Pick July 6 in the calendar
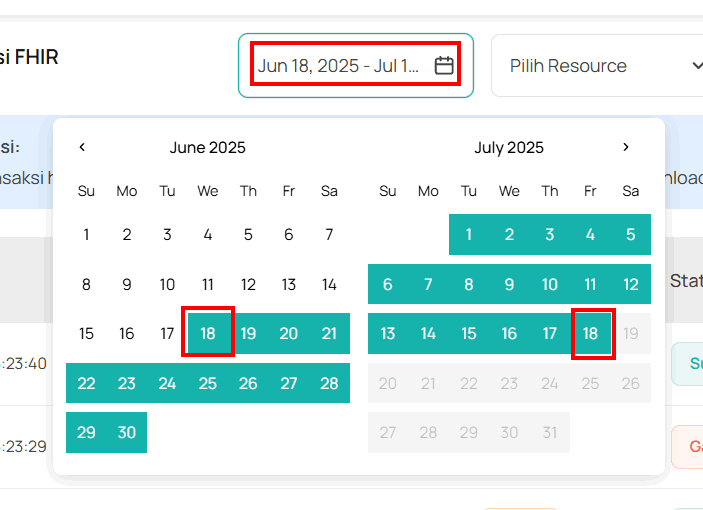Image resolution: width=703 pixels, height=510 pixels. 388,284
